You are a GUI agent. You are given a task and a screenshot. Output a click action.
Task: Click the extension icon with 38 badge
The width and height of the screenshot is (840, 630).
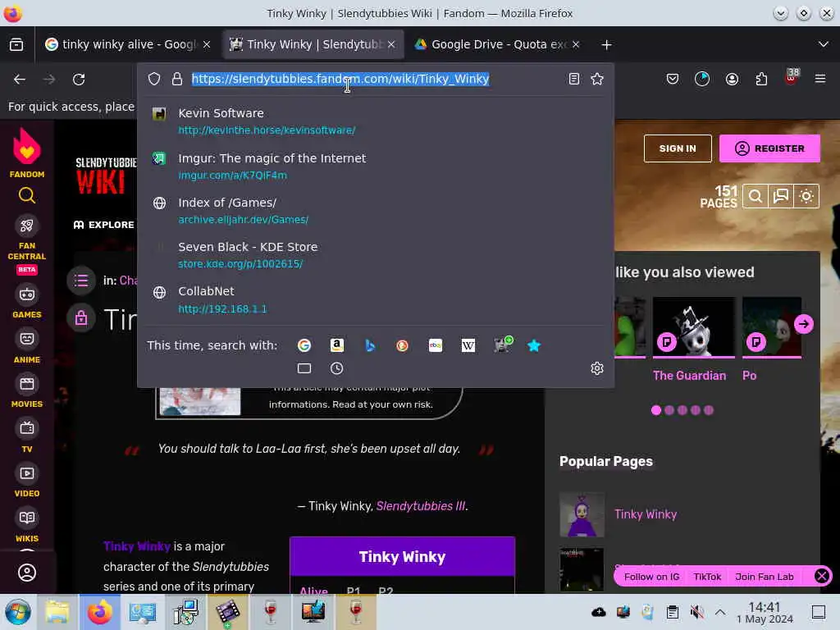(792, 77)
